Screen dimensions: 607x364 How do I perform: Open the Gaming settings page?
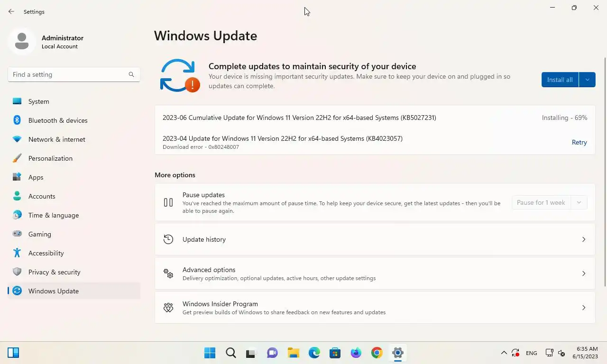74,234
